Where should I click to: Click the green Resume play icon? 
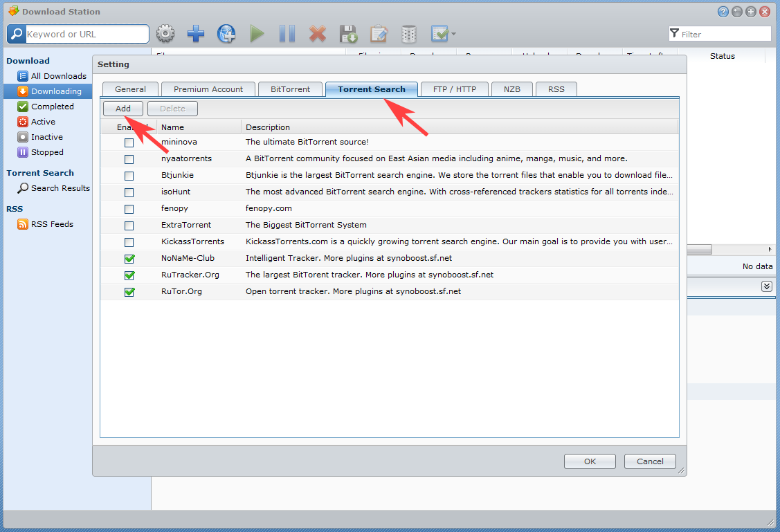point(257,34)
